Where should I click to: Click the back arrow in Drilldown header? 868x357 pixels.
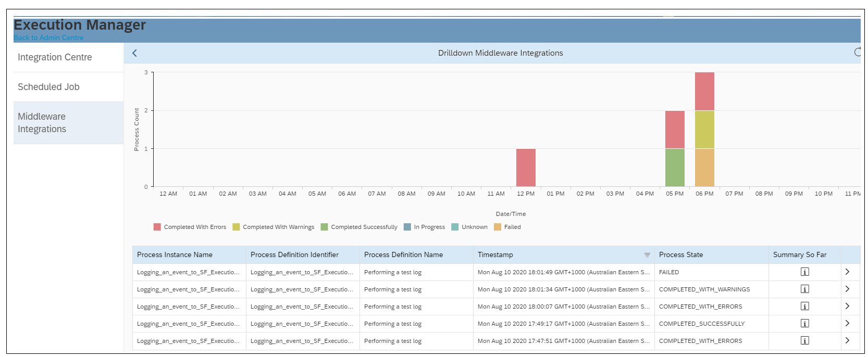[134, 53]
